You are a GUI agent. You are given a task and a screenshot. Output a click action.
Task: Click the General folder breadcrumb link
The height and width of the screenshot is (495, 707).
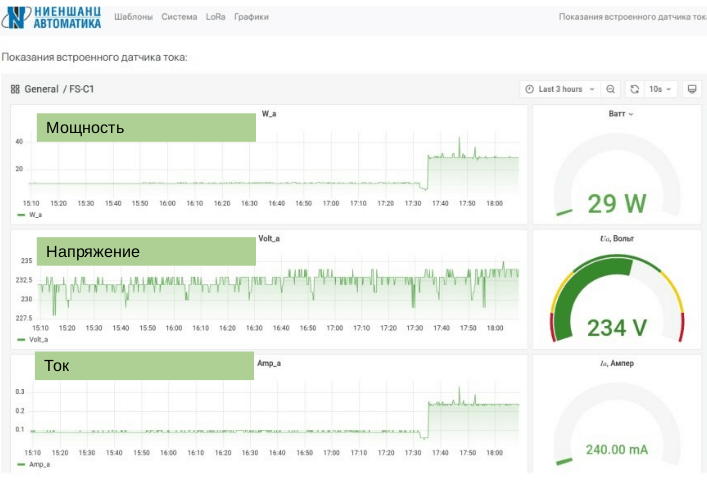click(41, 89)
